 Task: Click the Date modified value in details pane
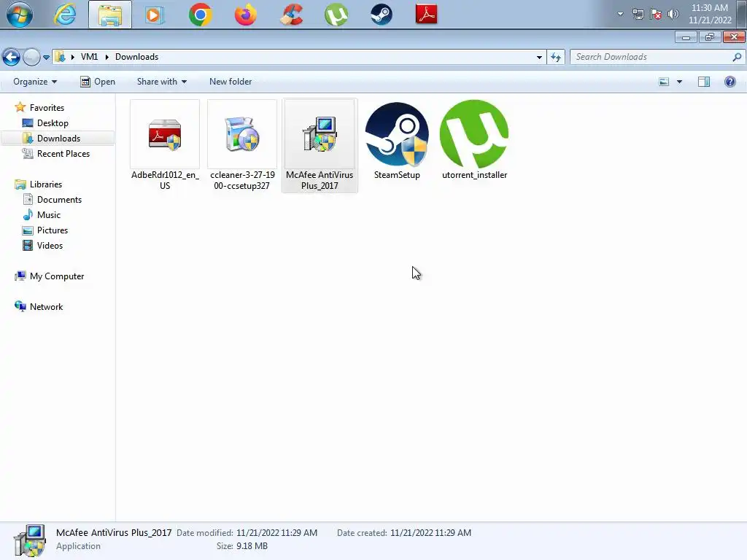pyautogui.click(x=276, y=533)
